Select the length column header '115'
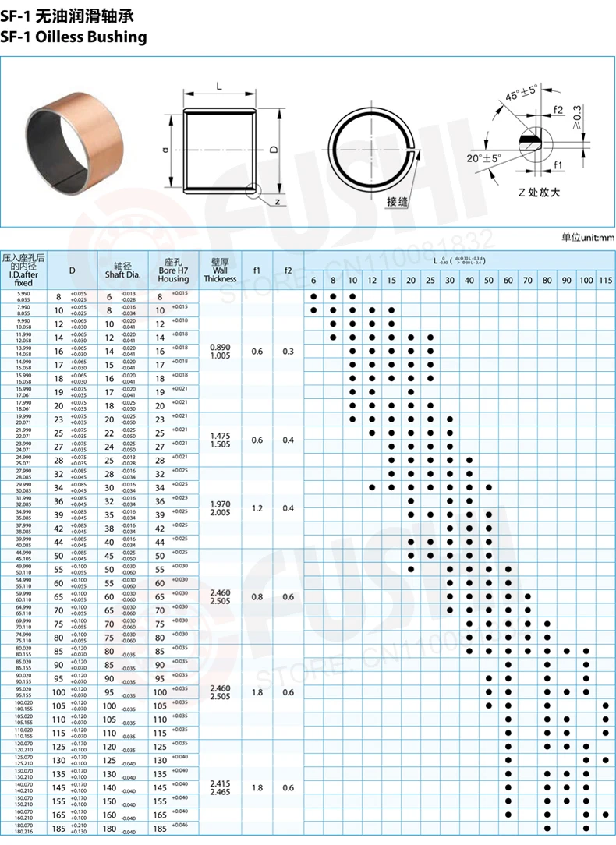The image size is (616, 845). pyautogui.click(x=606, y=280)
